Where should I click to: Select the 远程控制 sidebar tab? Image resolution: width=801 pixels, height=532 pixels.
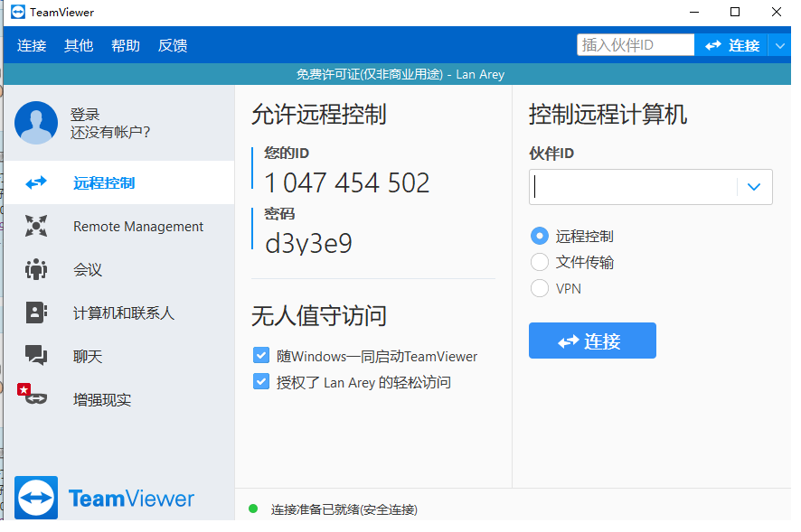tap(119, 182)
